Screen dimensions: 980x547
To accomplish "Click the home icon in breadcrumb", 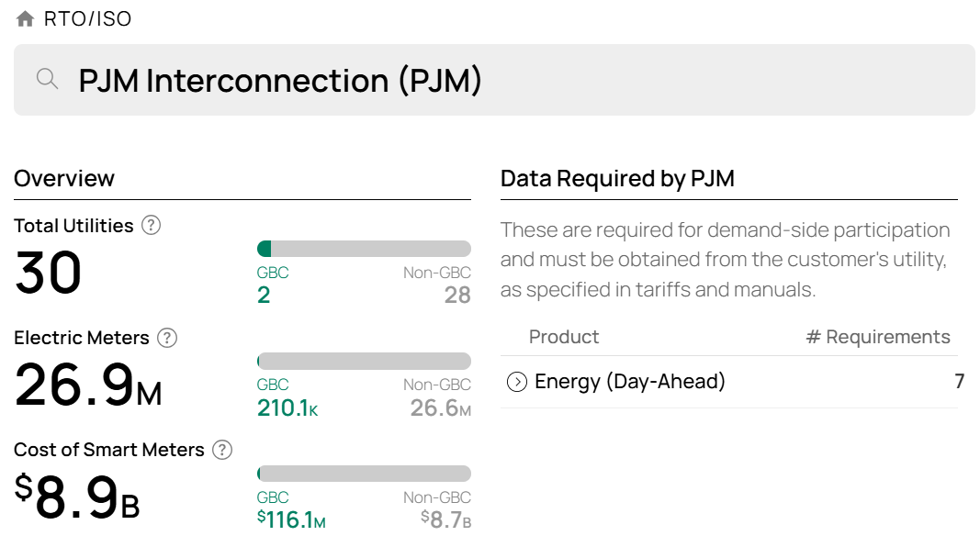I will click(25, 18).
